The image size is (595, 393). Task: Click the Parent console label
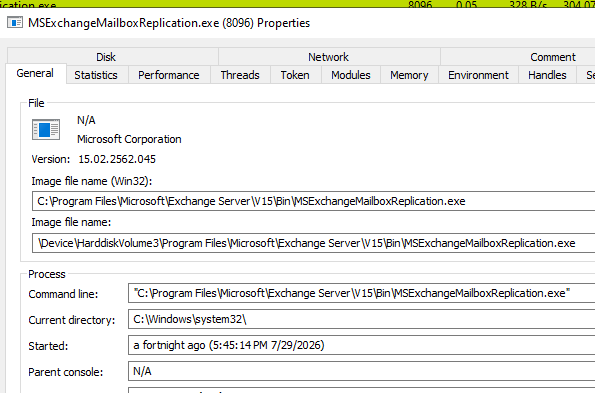[66, 372]
